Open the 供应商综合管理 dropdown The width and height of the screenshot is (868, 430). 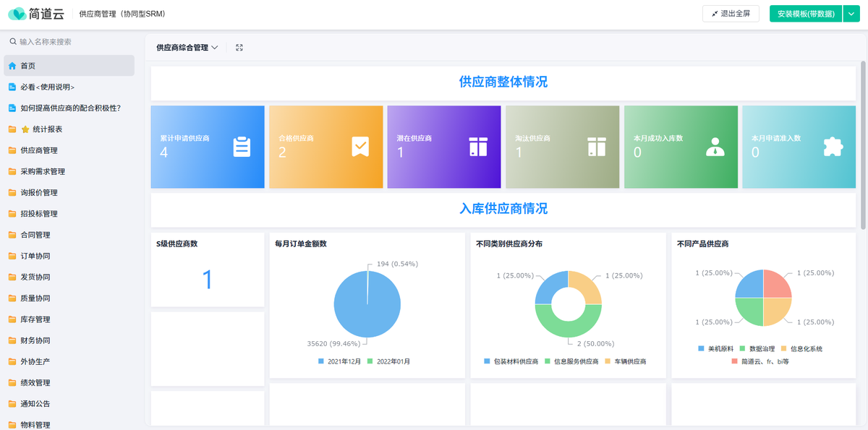[187, 48]
